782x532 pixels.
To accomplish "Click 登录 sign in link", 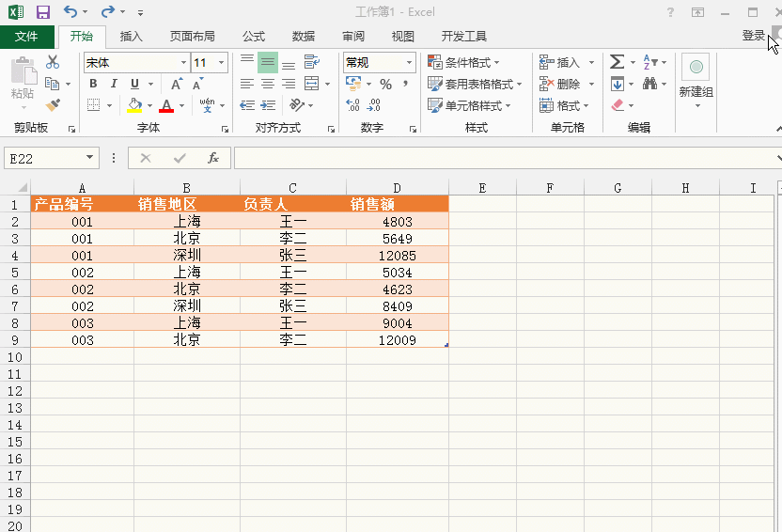I will tap(753, 36).
